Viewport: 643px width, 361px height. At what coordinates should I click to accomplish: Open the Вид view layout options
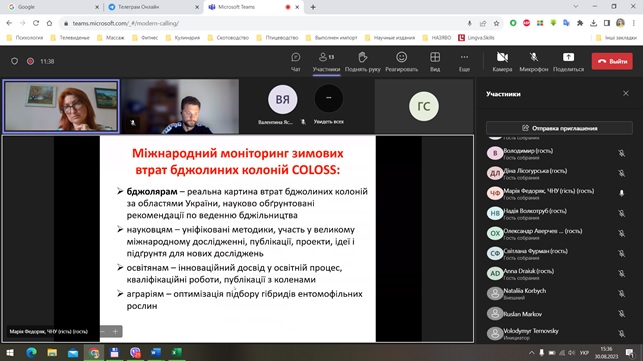(435, 62)
